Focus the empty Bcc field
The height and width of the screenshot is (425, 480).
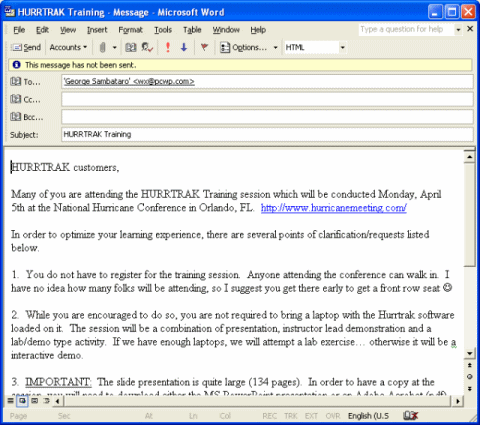click(267, 117)
